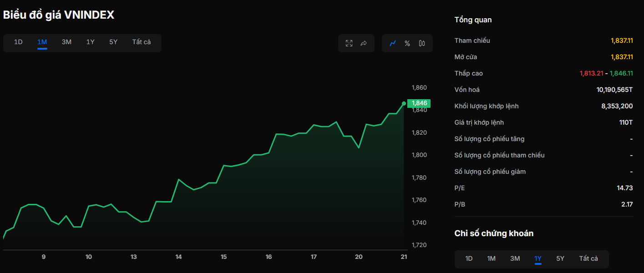
Task: Click the chart's latest data point dot
Action: point(404,103)
